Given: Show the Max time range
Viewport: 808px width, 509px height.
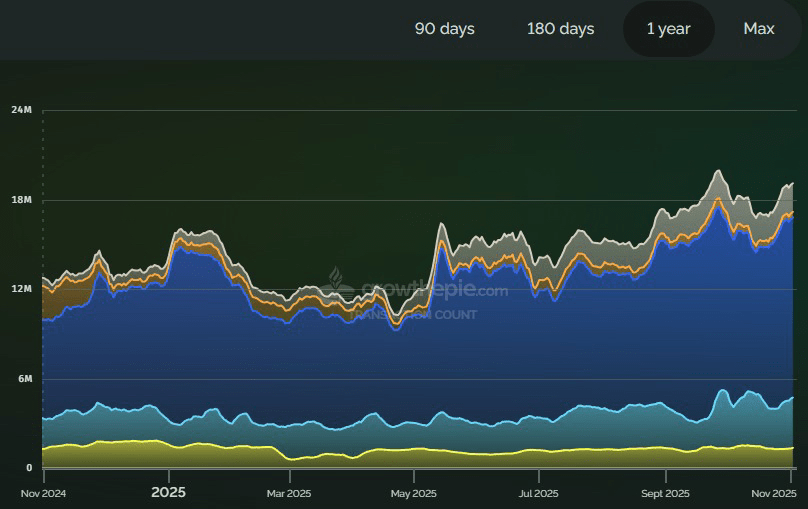Looking at the screenshot, I should [759, 29].
